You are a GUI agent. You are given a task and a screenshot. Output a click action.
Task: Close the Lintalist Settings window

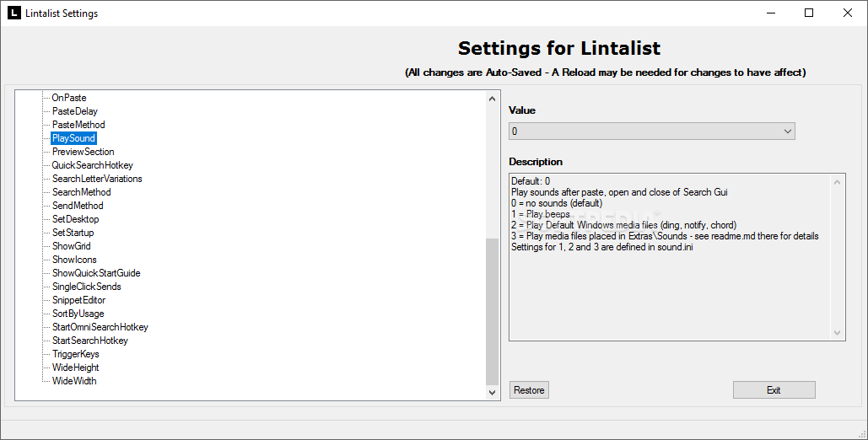tap(848, 13)
